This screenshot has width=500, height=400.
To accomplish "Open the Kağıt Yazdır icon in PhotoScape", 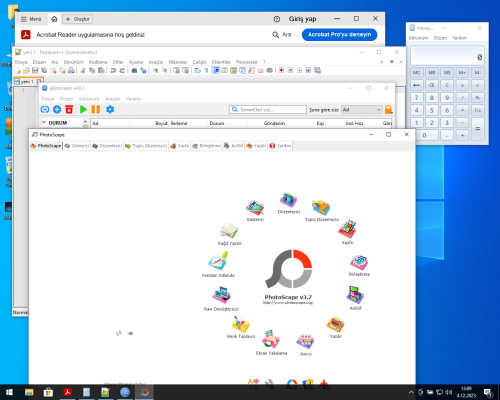I will [229, 231].
